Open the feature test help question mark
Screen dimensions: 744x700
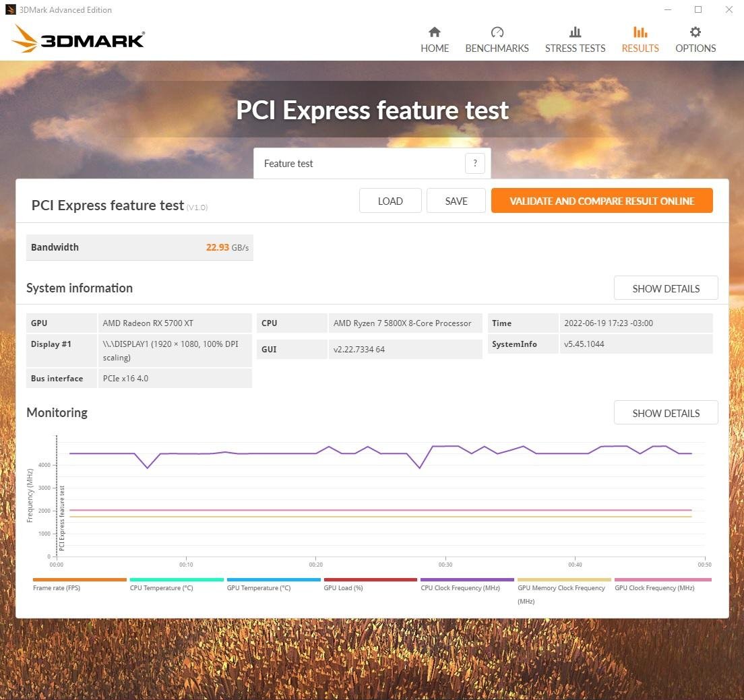(475, 164)
